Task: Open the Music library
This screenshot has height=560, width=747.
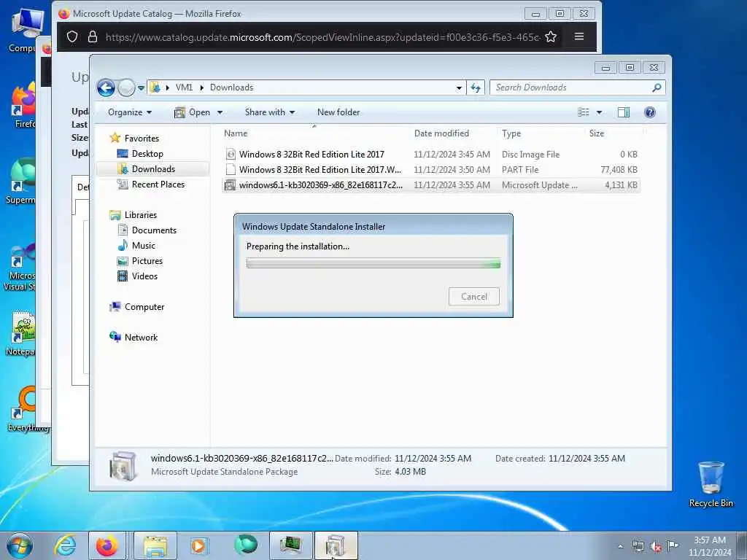Action: coord(144,246)
